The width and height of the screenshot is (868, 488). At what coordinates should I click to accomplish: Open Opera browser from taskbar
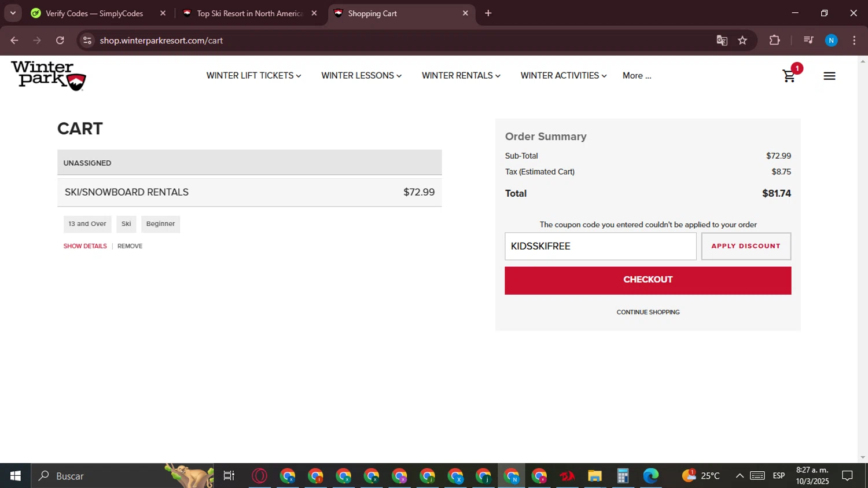point(260,476)
